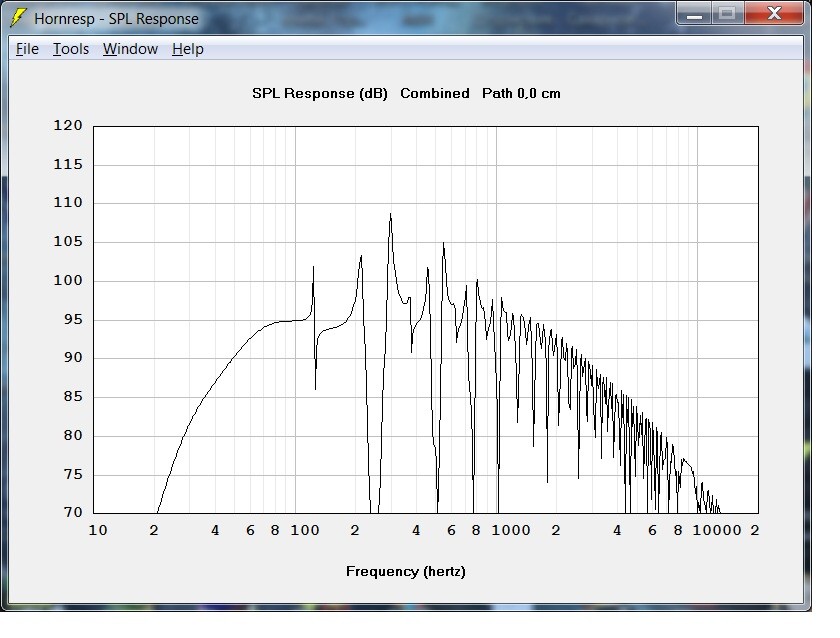Click the 120 dB y-axis value
Viewport: 840px width, 638px height.
pos(68,125)
